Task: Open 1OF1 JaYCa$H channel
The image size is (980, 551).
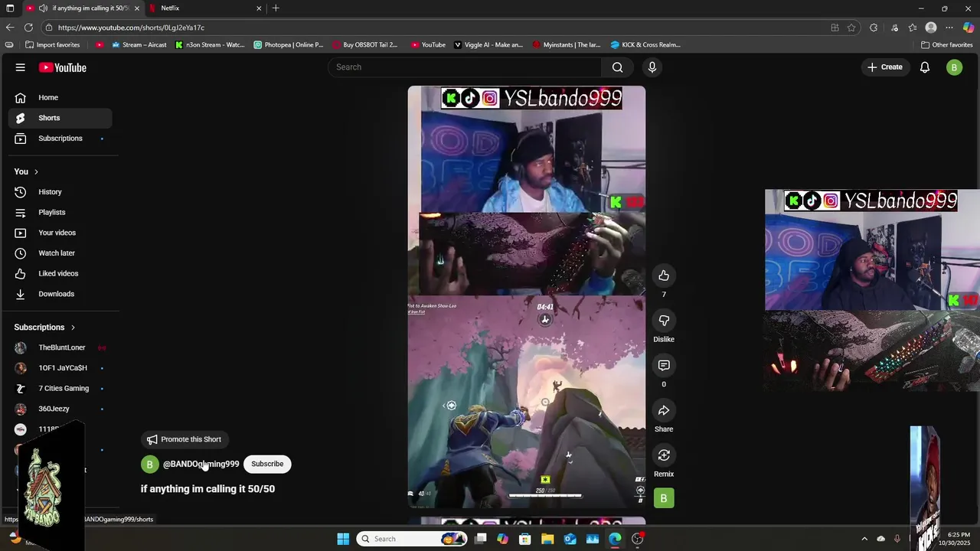Action: point(60,368)
